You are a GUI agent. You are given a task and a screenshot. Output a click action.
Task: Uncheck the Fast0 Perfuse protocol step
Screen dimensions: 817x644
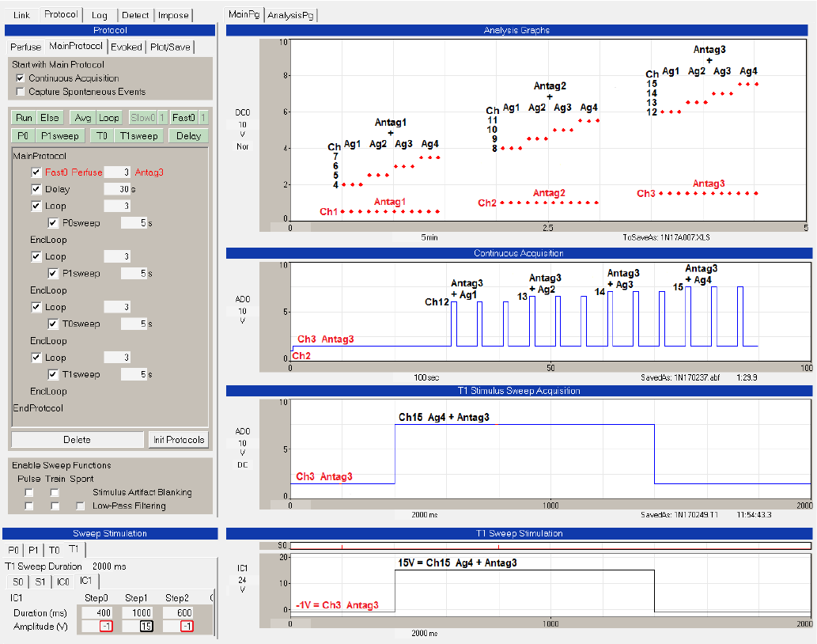(36, 172)
